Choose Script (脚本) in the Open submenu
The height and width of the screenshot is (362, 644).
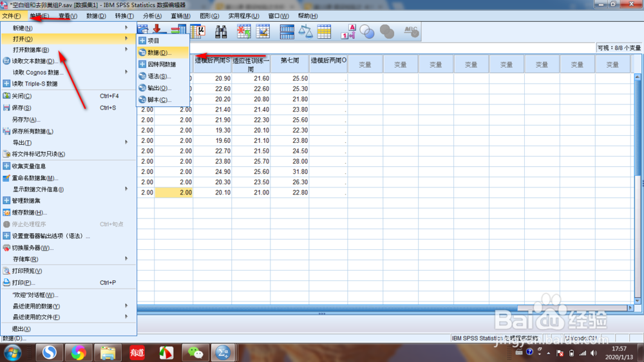(163, 99)
